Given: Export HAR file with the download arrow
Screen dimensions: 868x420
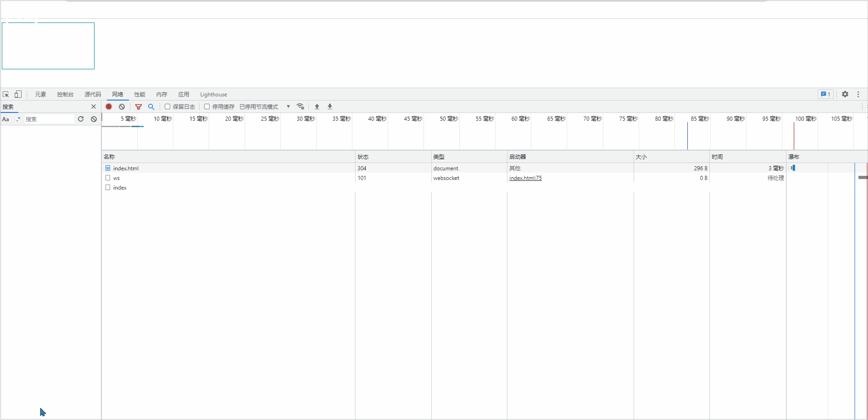Looking at the screenshot, I should click(x=329, y=106).
